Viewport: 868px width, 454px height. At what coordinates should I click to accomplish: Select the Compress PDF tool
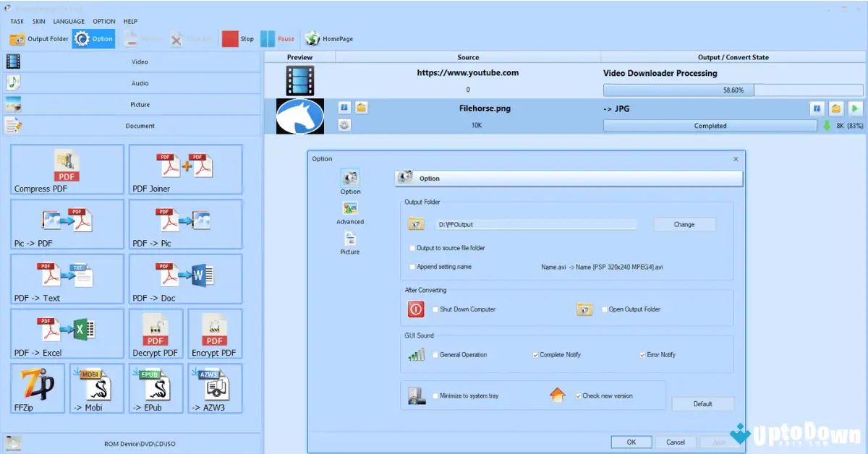click(66, 169)
